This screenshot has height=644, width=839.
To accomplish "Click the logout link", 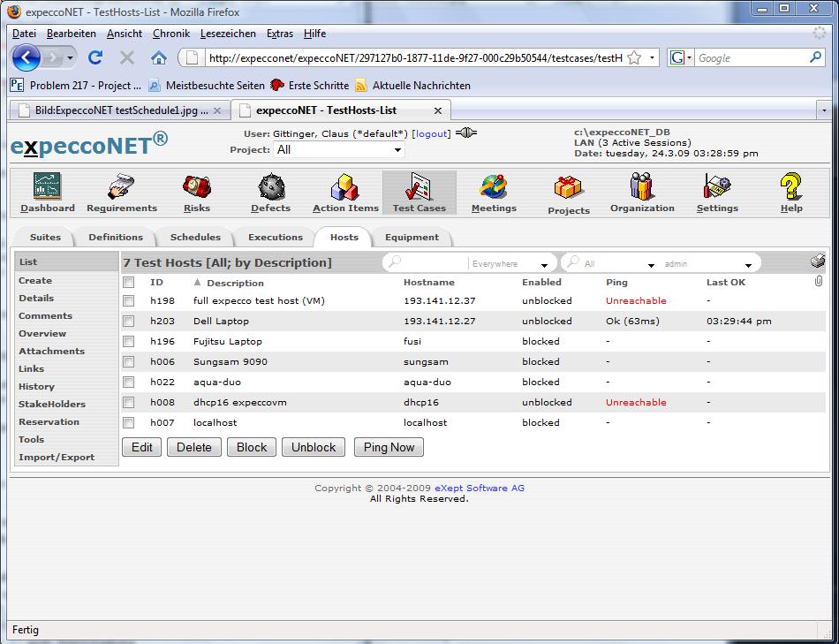I will point(432,133).
